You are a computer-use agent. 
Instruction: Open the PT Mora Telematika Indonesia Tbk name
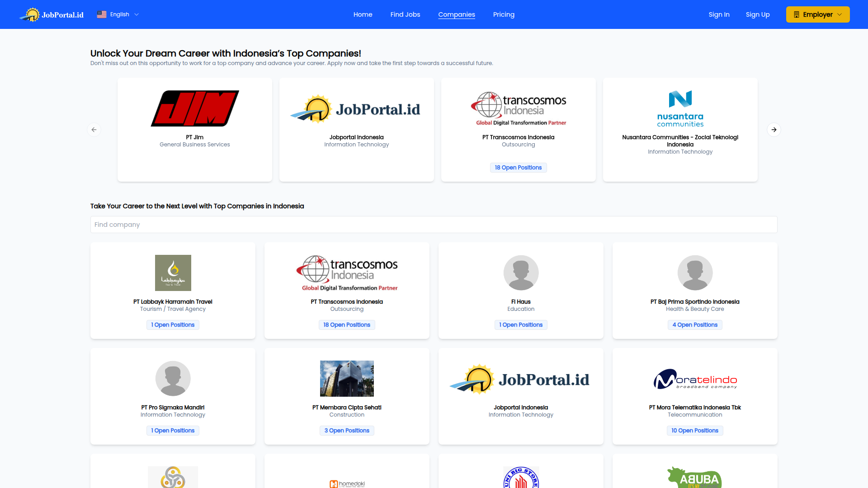[x=695, y=408]
